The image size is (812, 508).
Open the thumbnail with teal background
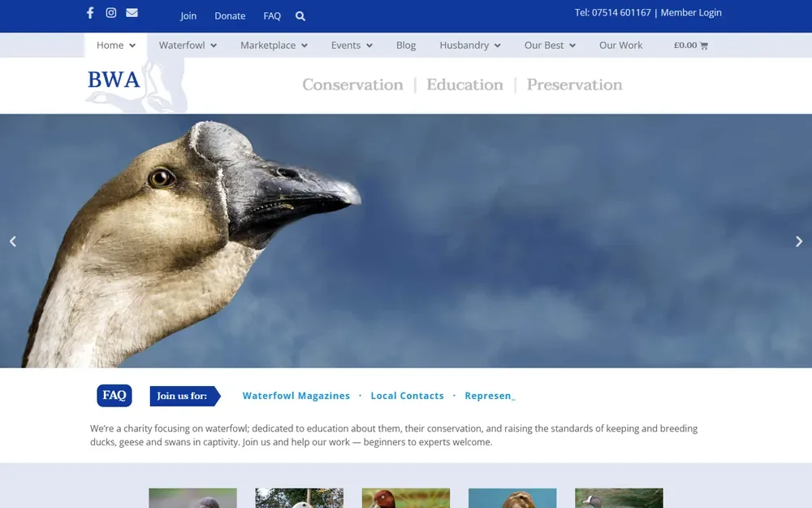coord(512,498)
